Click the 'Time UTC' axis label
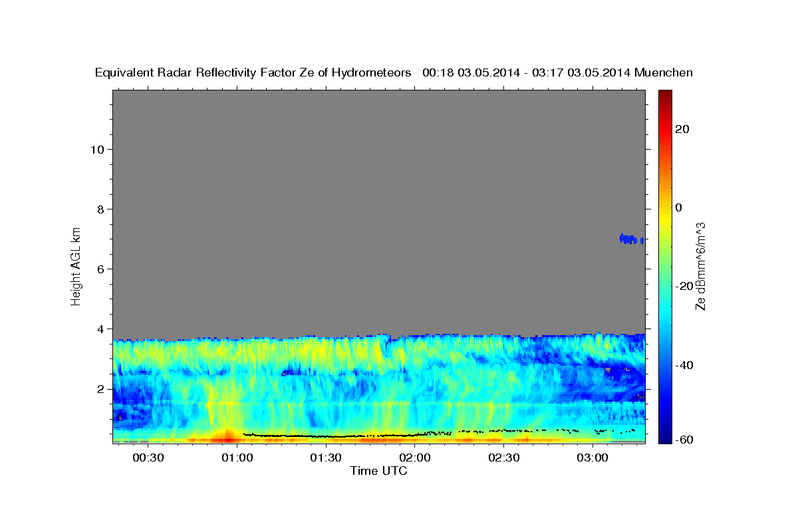Image resolution: width=798 pixels, height=532 pixels. pyautogui.click(x=378, y=471)
